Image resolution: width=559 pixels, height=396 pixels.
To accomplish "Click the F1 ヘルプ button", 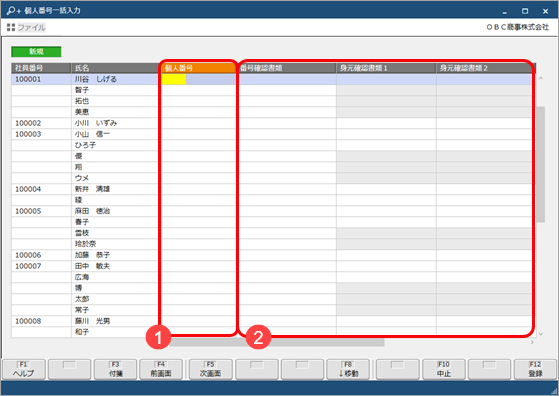I will click(24, 369).
